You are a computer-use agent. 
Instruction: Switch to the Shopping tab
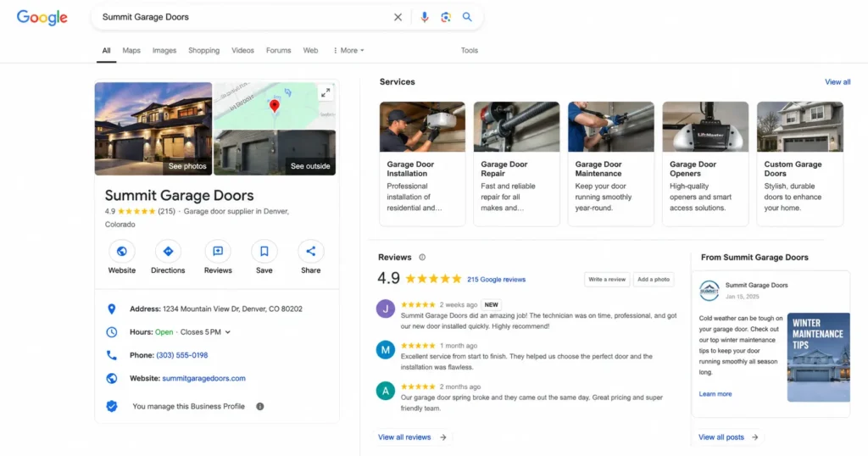203,50
